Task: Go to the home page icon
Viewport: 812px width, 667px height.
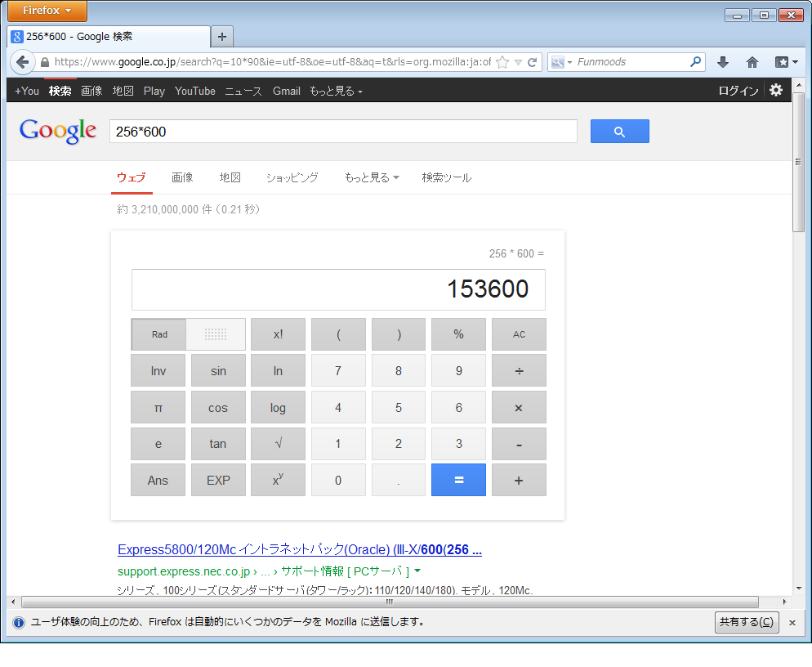Action: coord(752,62)
